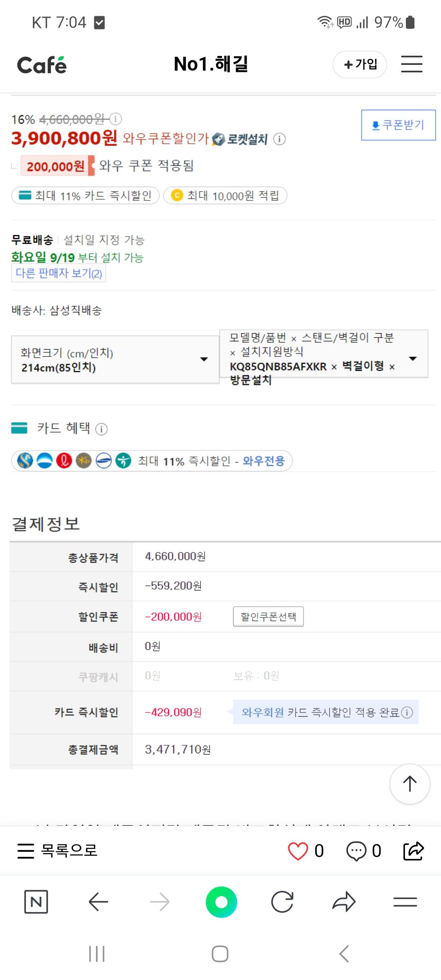Tap 다른 판매자 보기(2) link
441x980 pixels.
58,273
